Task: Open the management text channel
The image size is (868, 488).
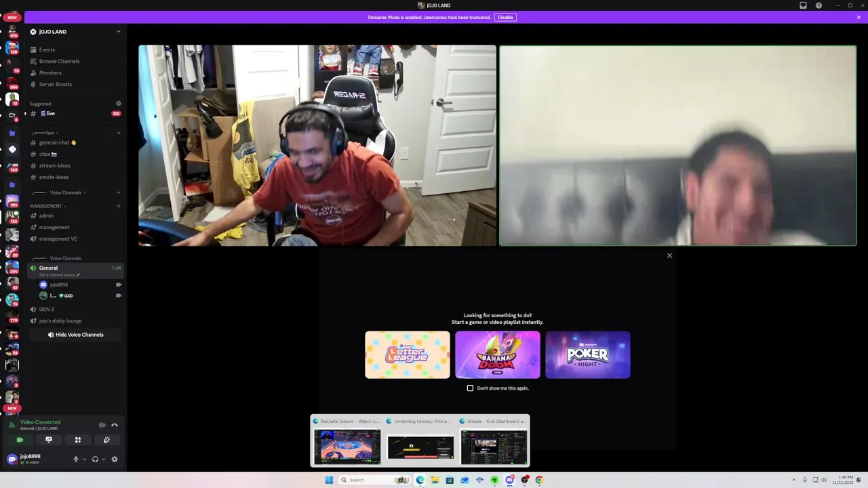Action: [75, 227]
